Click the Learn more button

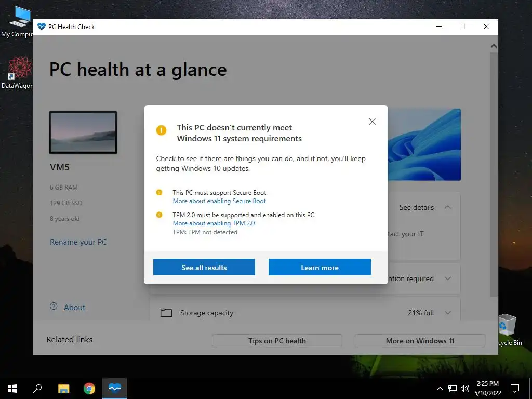tap(320, 267)
